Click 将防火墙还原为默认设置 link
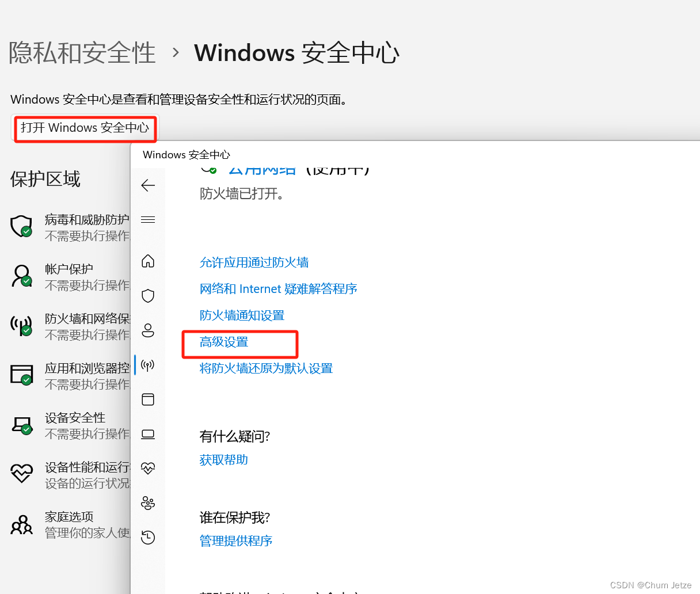The image size is (700, 594). tap(266, 368)
